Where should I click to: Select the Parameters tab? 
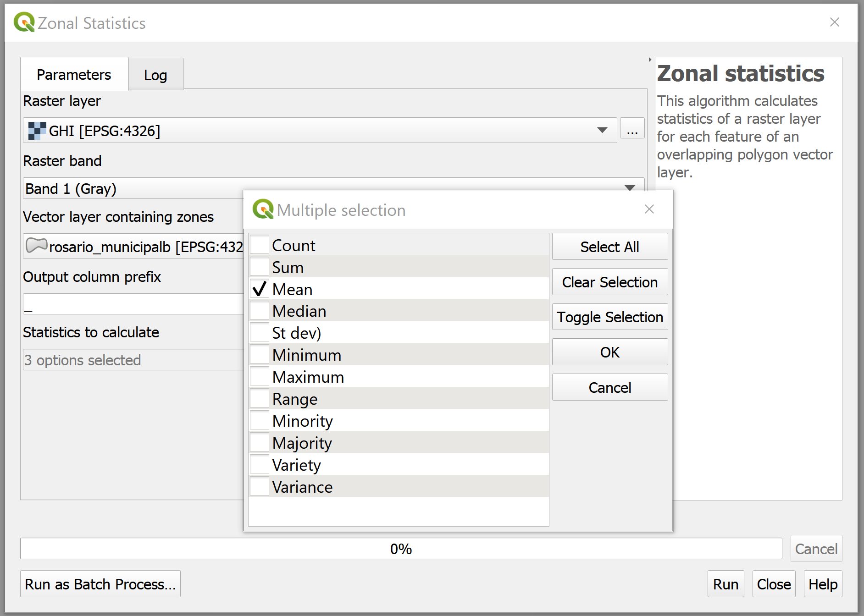pos(74,75)
